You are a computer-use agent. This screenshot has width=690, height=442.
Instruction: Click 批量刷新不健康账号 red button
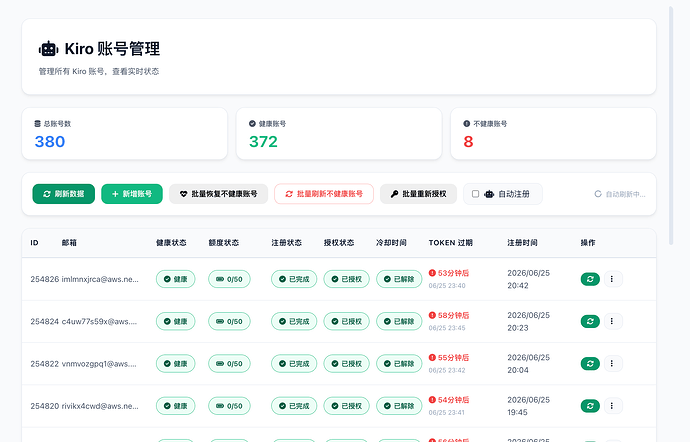click(x=324, y=194)
